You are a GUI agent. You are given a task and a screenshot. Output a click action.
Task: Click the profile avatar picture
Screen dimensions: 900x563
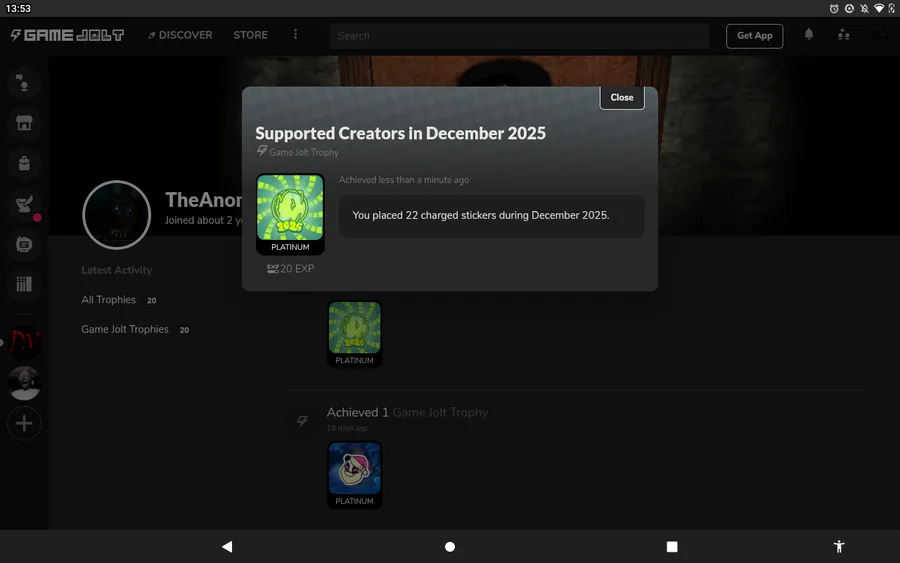117,215
